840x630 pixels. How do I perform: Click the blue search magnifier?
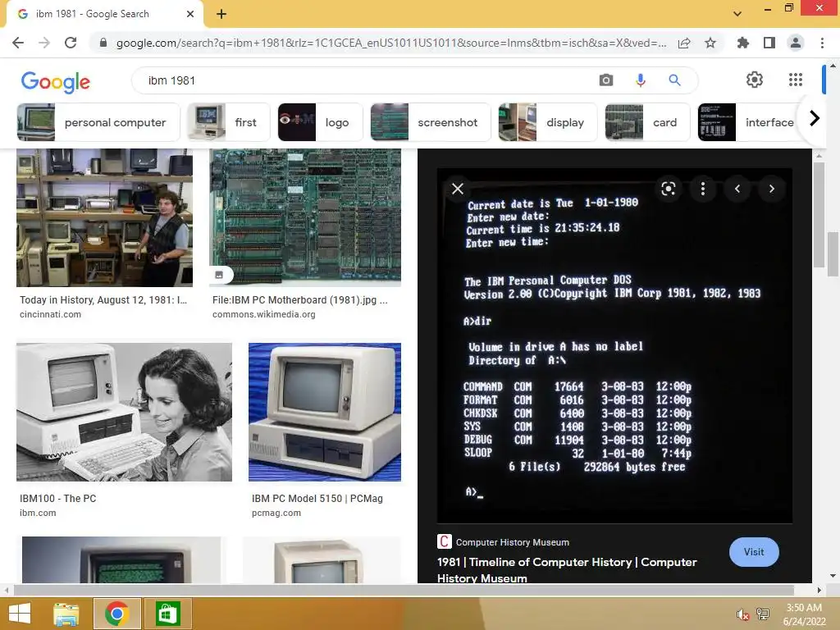coord(674,80)
